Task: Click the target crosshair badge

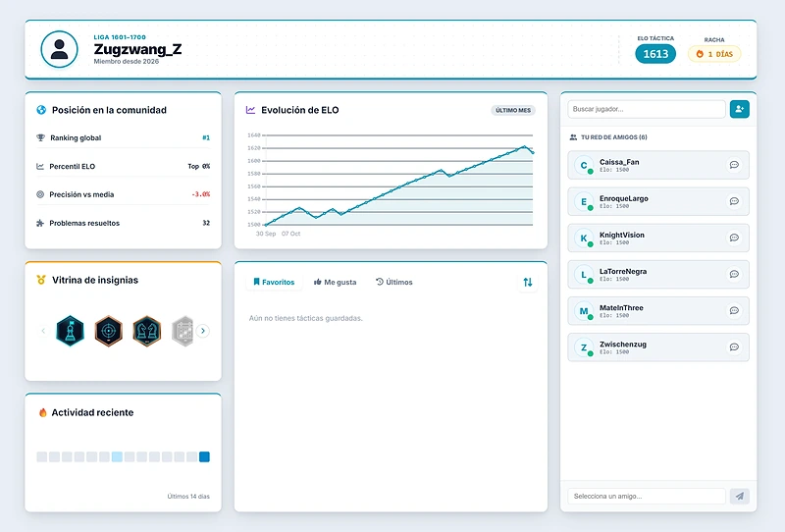Action: [x=109, y=331]
